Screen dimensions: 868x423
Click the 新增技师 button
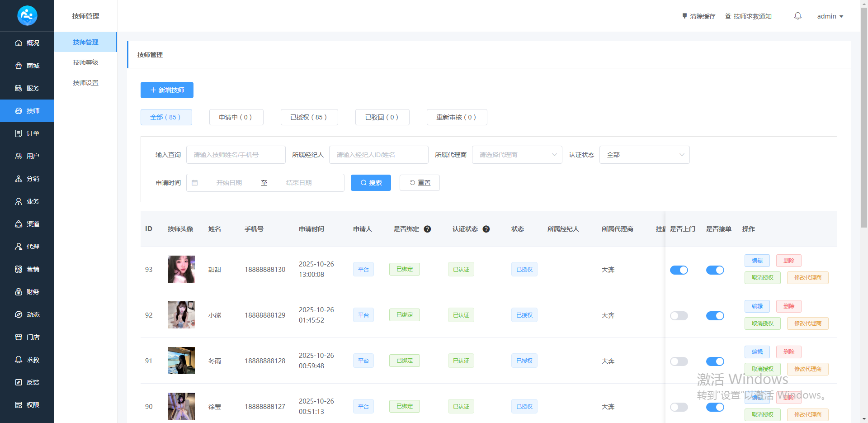(167, 90)
